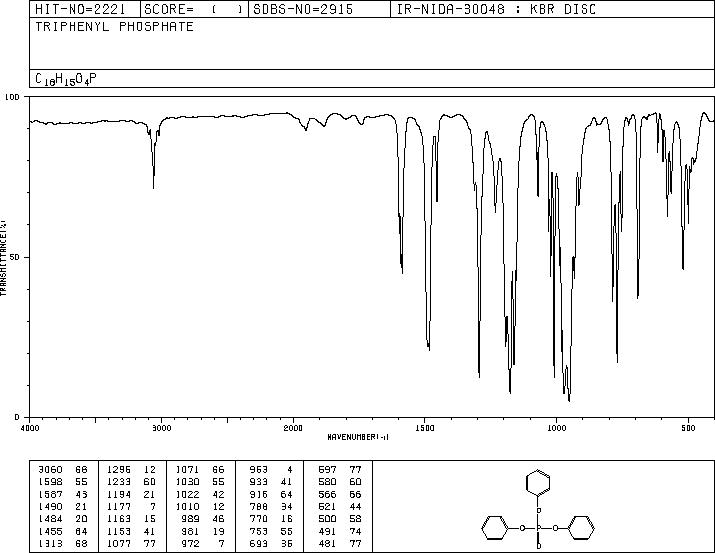
Task: Click the 2000 tick label on x-axis
Action: (293, 428)
